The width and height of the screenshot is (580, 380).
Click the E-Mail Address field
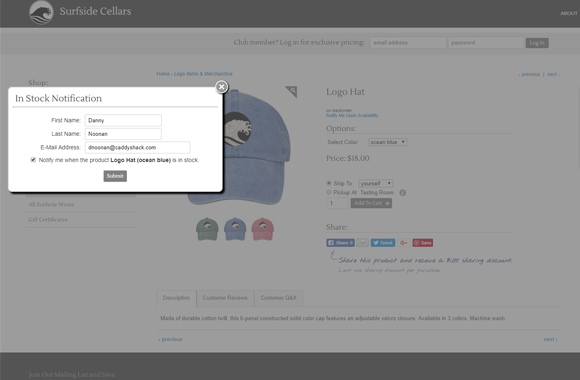(138, 147)
